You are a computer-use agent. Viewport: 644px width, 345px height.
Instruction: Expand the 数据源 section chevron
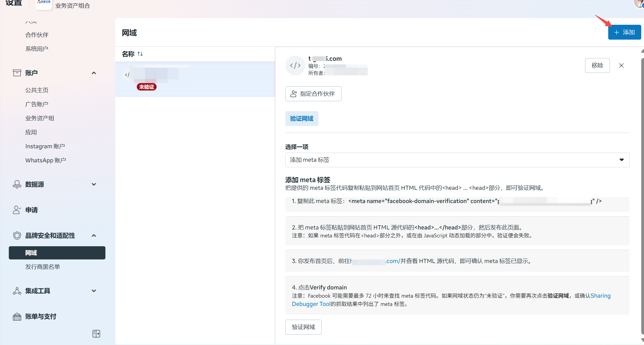tap(94, 184)
